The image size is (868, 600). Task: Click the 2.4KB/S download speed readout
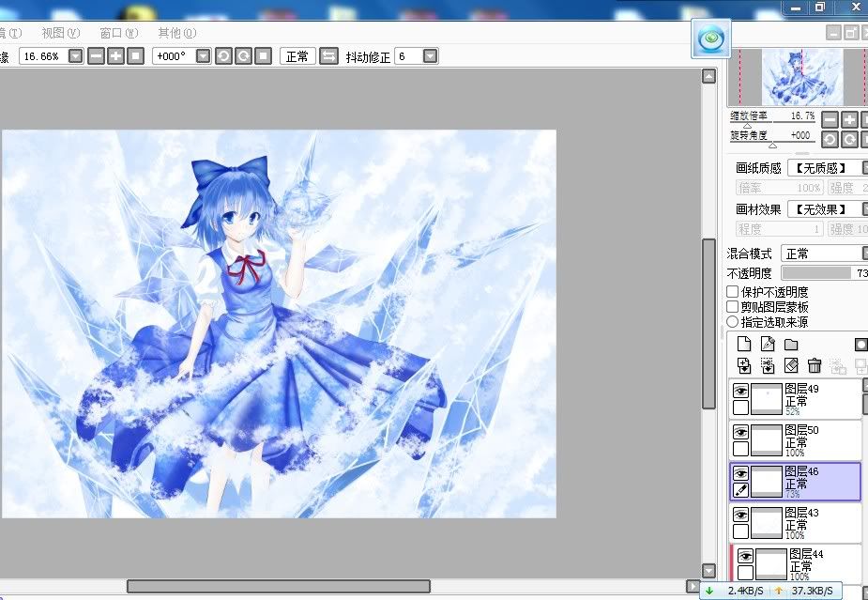746,591
